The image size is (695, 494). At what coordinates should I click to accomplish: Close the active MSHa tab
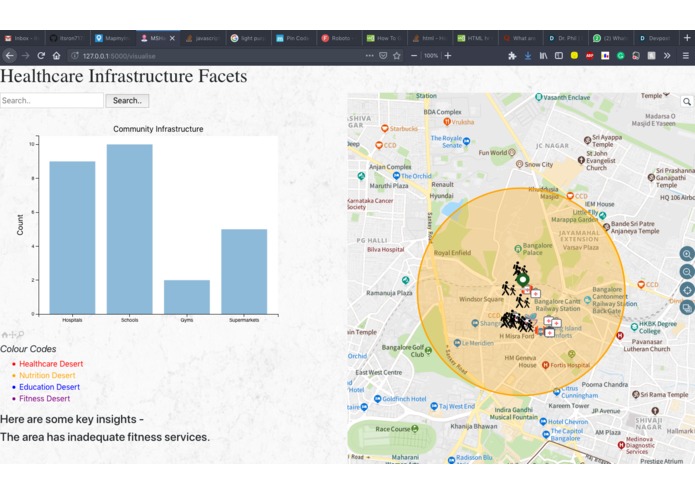click(x=172, y=39)
